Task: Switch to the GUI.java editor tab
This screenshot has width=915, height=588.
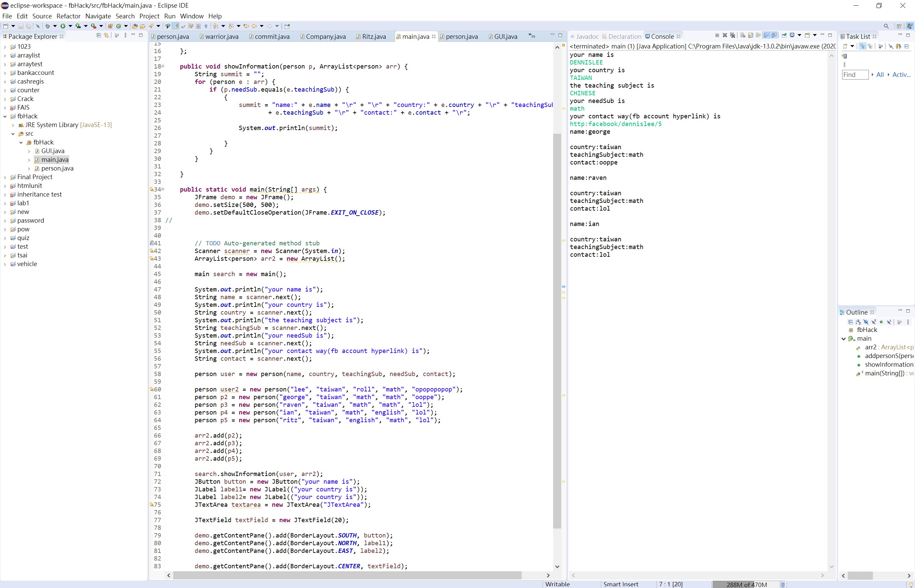Action: 505,37
